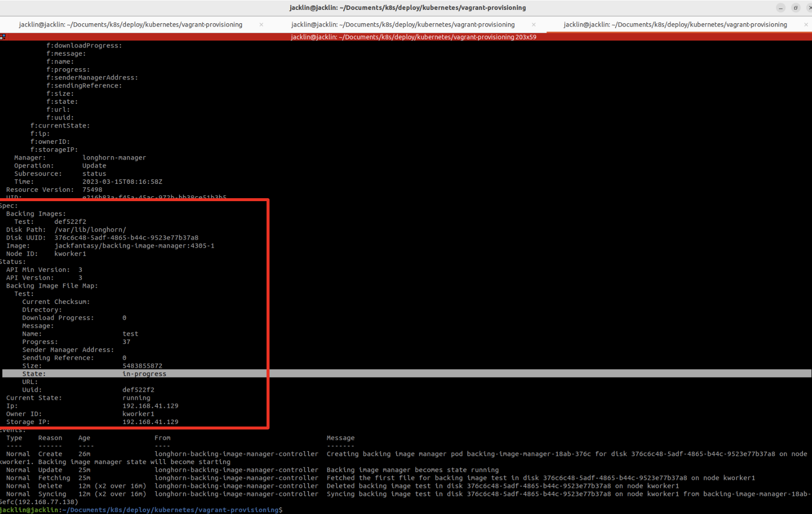Screen dimensions: 812x514
Task: Close the rightmost terminal tab
Action: [x=807, y=24]
